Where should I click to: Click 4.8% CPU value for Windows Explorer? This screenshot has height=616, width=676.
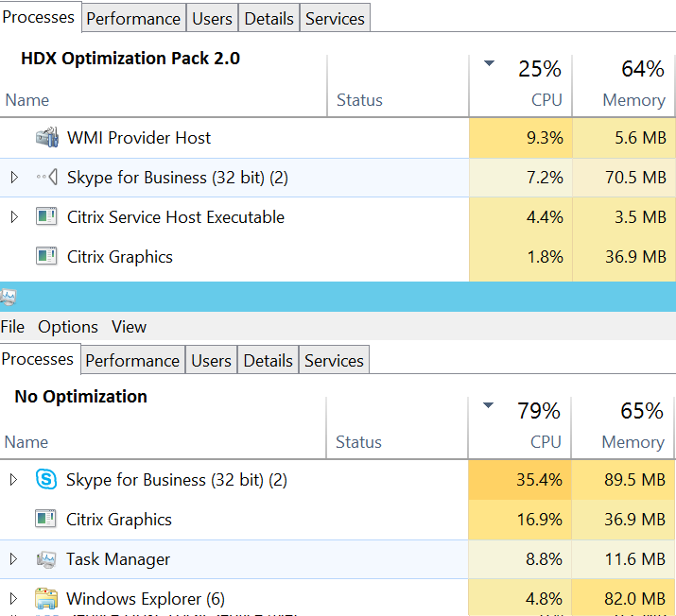(544, 599)
